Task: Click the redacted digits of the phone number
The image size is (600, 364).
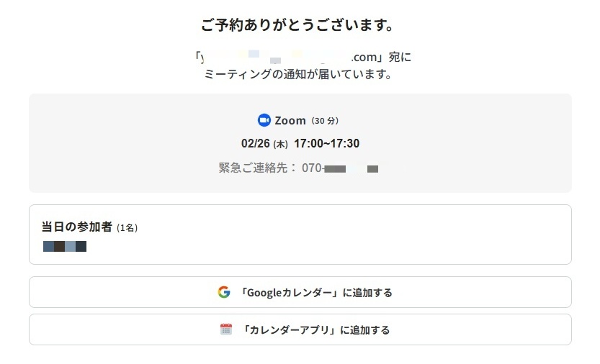Action: click(352, 168)
